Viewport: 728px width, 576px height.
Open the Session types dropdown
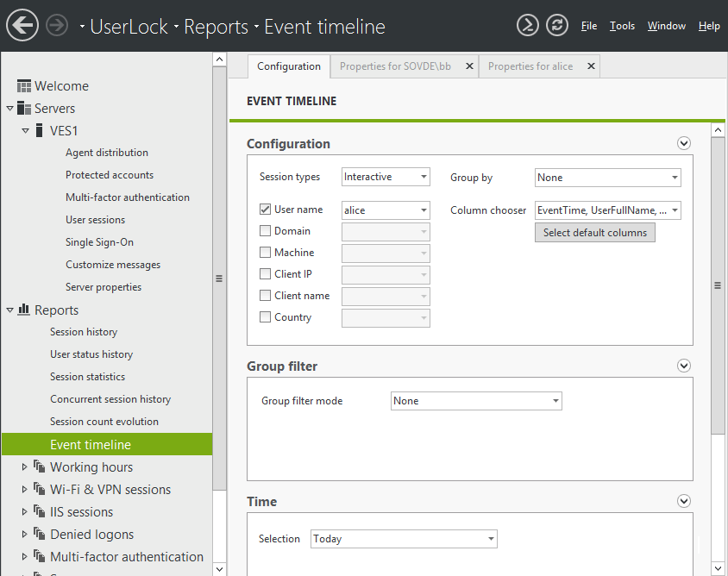tap(386, 177)
